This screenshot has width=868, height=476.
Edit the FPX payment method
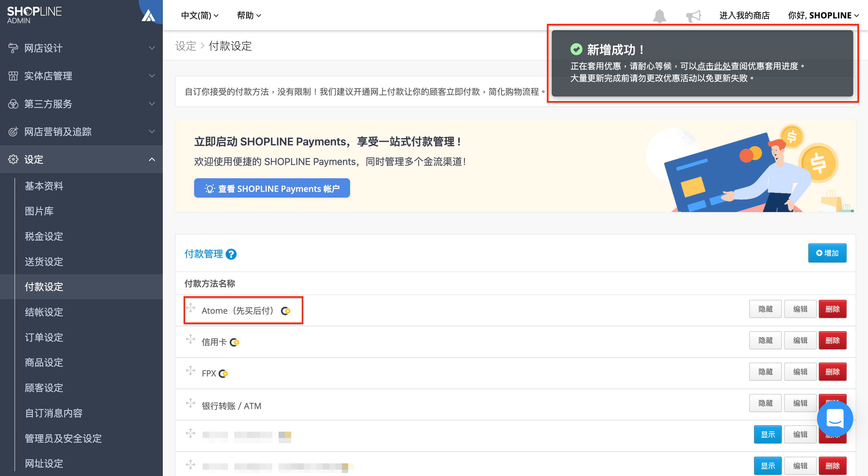[x=800, y=372]
